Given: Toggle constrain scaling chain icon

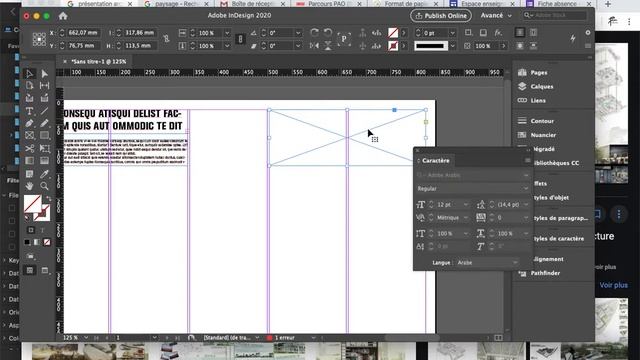Looking at the screenshot, I should point(240,39).
